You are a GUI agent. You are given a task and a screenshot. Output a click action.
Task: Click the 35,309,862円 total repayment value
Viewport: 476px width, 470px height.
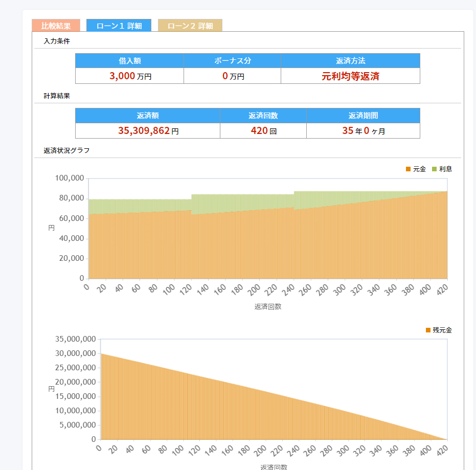pos(148,131)
